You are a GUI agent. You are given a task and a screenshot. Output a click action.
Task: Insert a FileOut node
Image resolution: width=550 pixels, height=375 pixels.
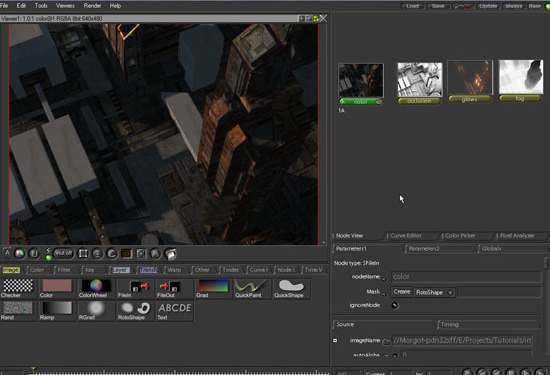(174, 288)
